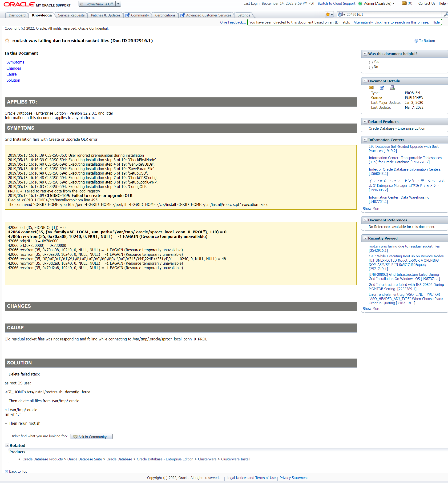Click Community tab external-link icon
Screen dimensions: 448x483
click(x=127, y=15)
